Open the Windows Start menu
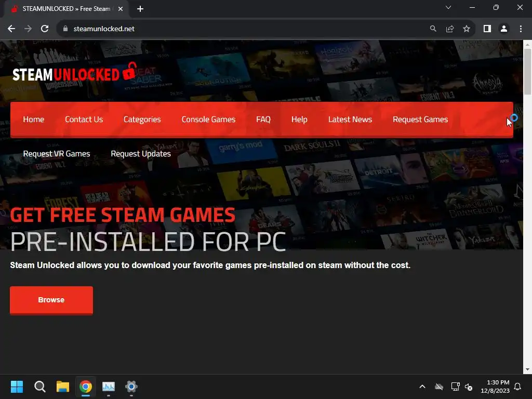 pyautogui.click(x=17, y=387)
